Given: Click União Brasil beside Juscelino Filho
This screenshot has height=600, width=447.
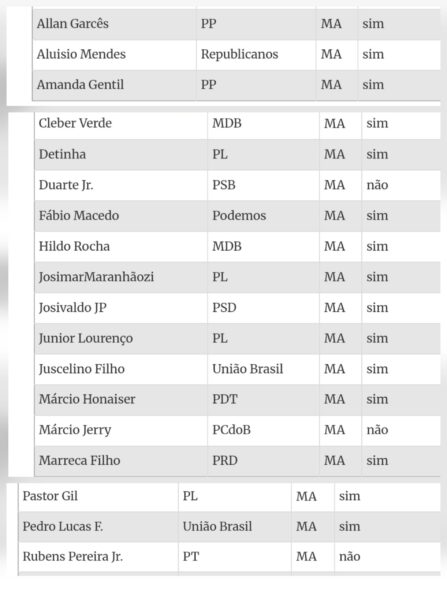Looking at the screenshot, I should coord(248,369).
